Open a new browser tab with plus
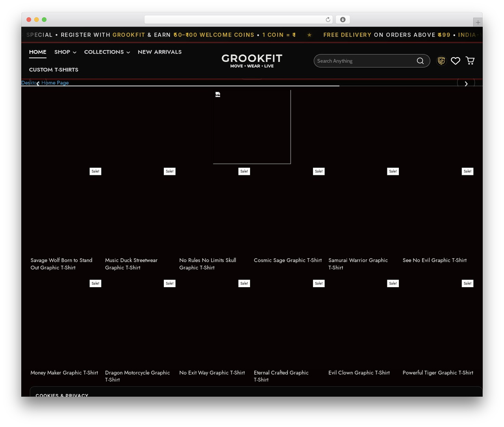This screenshot has height=427, width=504. click(x=478, y=22)
